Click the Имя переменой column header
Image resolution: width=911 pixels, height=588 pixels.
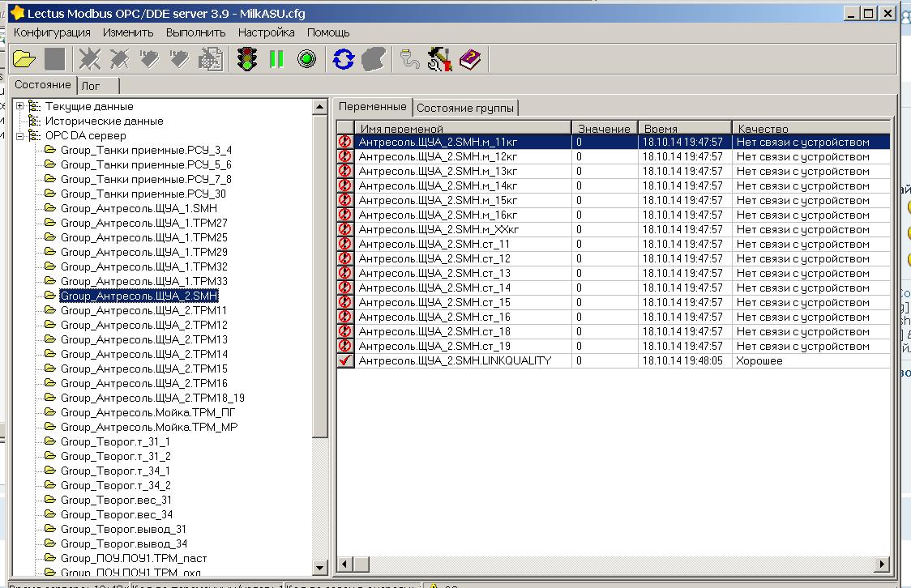coord(401,128)
